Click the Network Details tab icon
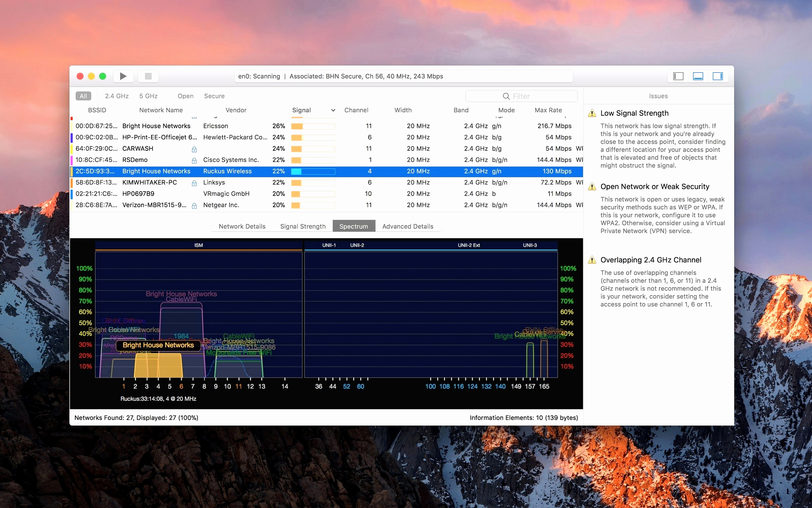 (x=242, y=226)
